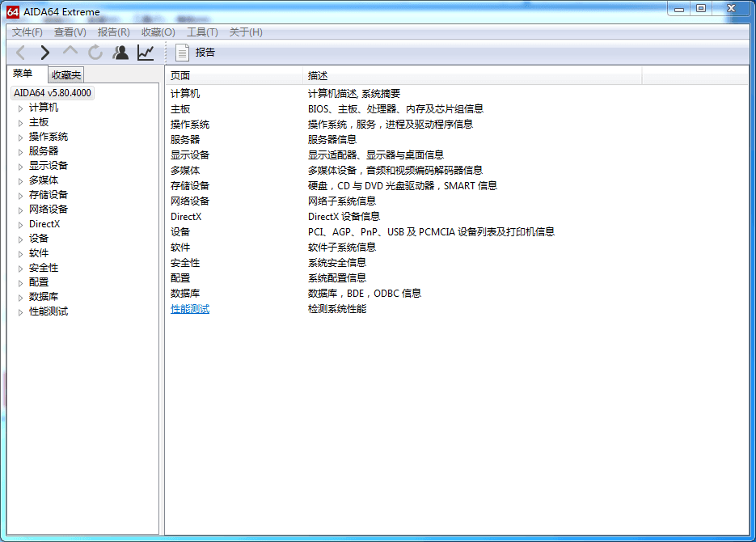Open the line graph icon in toolbar

coord(146,53)
